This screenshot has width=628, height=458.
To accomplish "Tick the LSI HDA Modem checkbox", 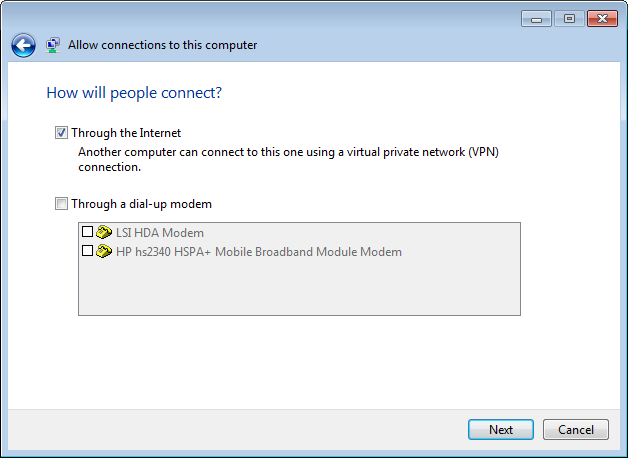I will pyautogui.click(x=87, y=232).
